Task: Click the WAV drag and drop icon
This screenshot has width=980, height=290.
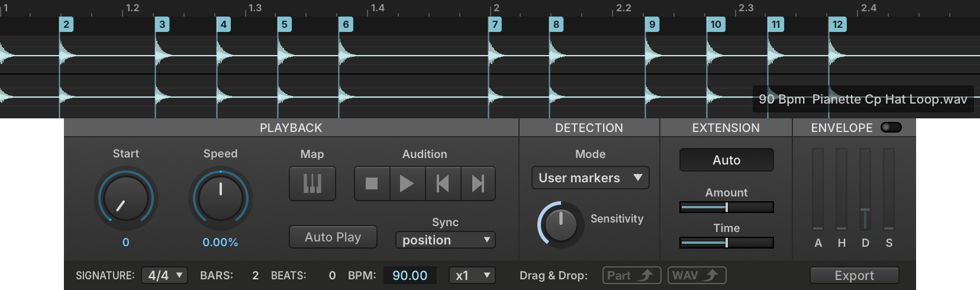Action: click(697, 275)
